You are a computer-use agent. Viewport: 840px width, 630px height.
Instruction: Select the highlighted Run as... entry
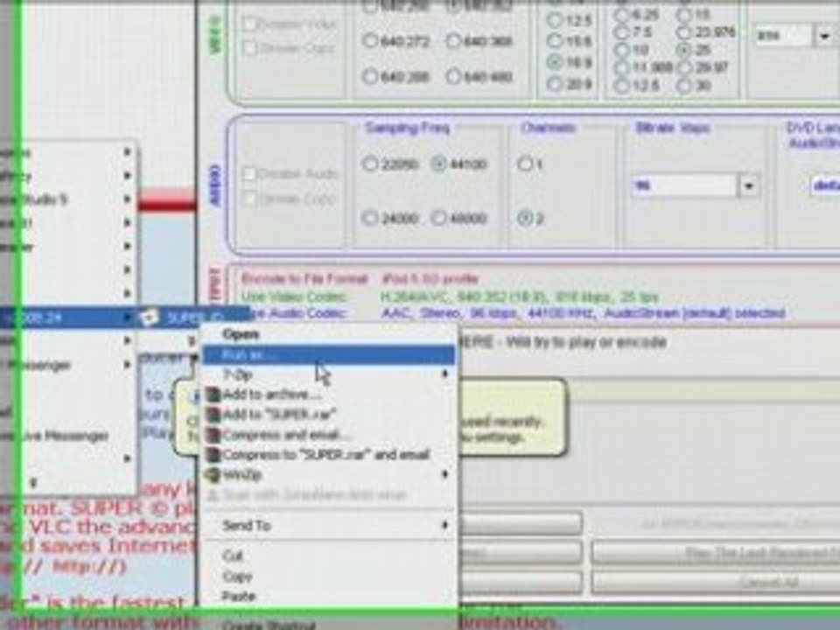tap(329, 354)
